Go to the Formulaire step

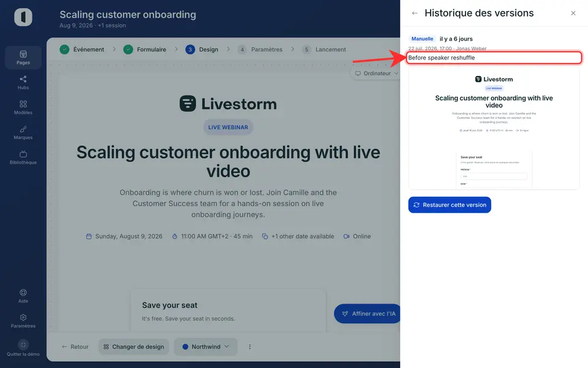coord(145,49)
